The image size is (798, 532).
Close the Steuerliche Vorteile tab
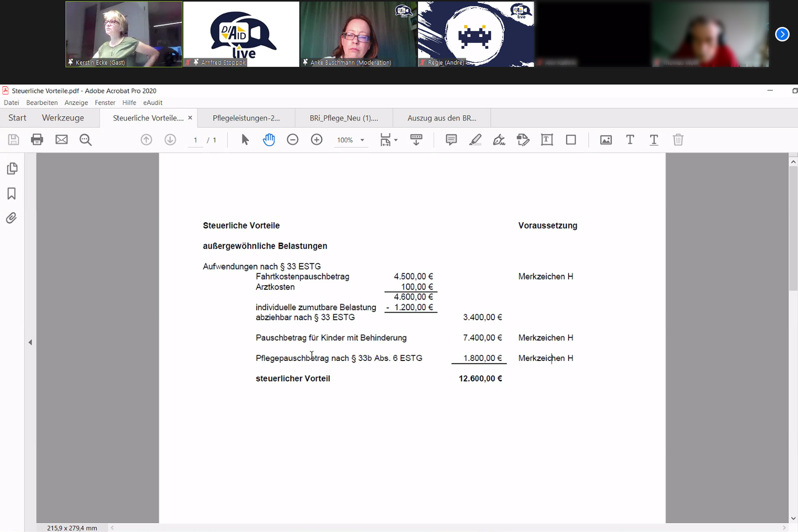tap(190, 118)
